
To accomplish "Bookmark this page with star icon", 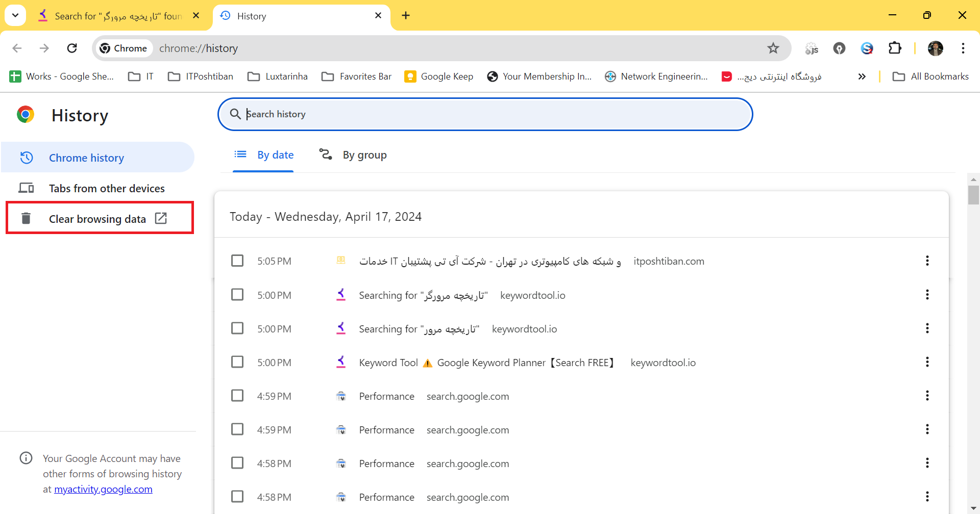I will 773,48.
